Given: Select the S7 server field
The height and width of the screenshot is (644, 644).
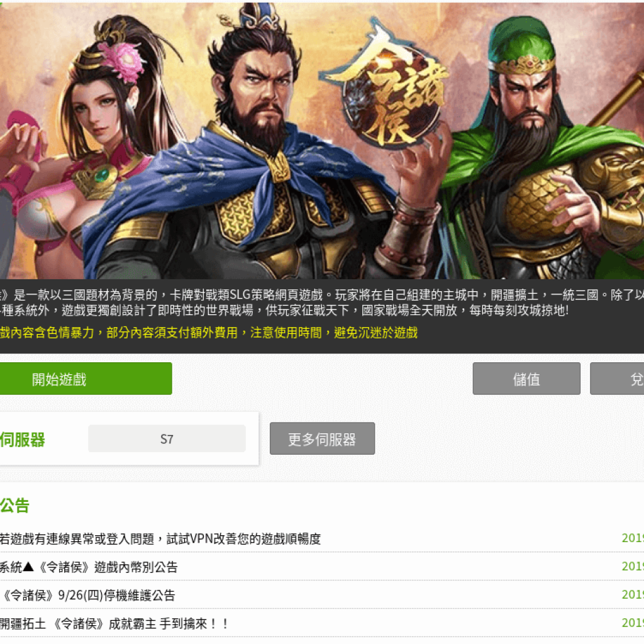Looking at the screenshot, I should (167, 438).
